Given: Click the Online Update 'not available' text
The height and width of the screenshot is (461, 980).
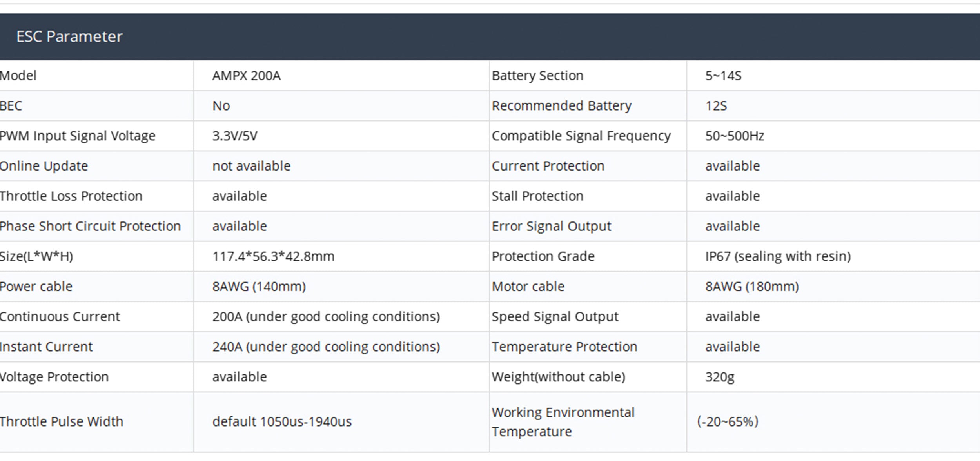Looking at the screenshot, I should point(251,166).
